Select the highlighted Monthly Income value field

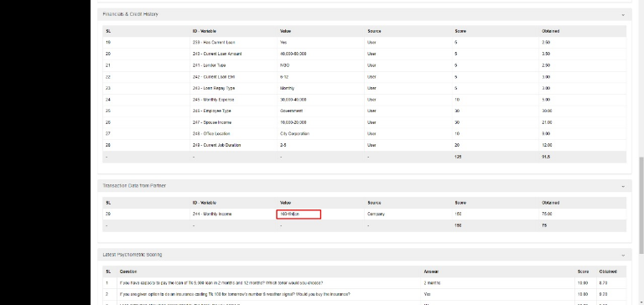299,214
